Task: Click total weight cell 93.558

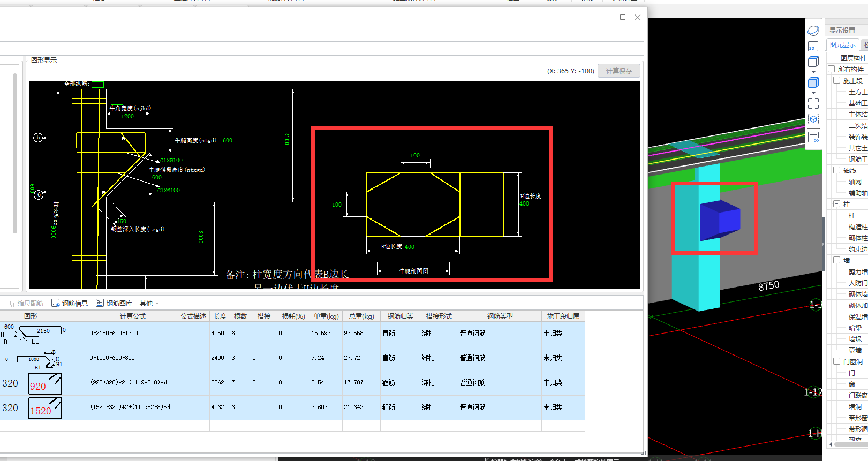Action: pyautogui.click(x=361, y=334)
